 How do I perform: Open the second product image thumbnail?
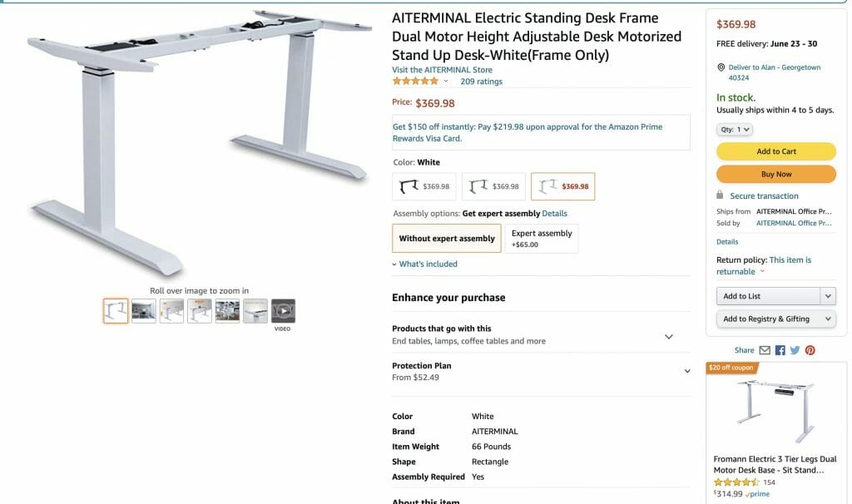pos(144,311)
